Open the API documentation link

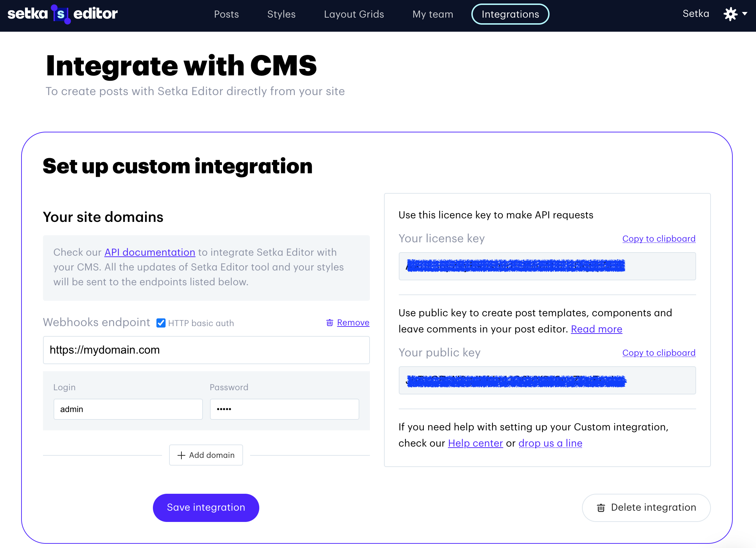(x=150, y=252)
